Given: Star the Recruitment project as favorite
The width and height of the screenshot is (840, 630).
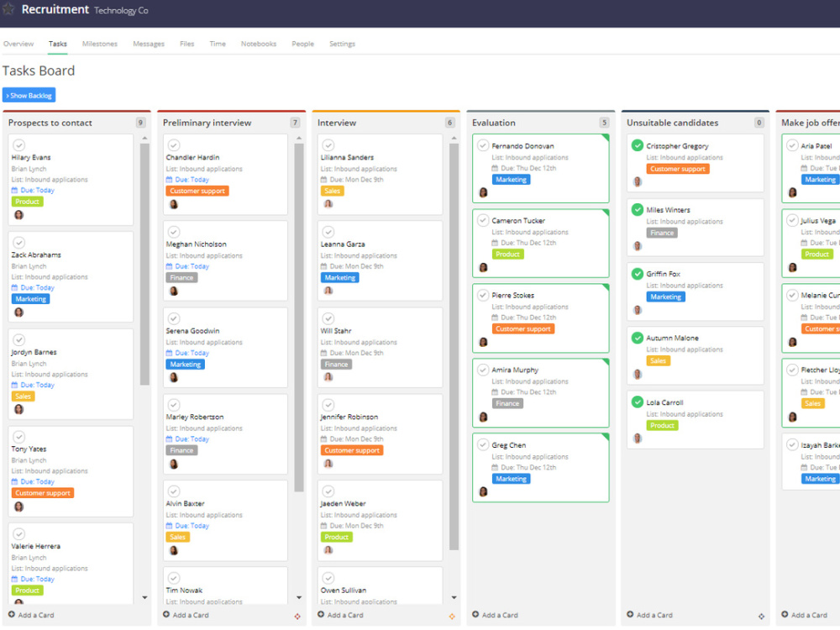Looking at the screenshot, I should point(8,9).
